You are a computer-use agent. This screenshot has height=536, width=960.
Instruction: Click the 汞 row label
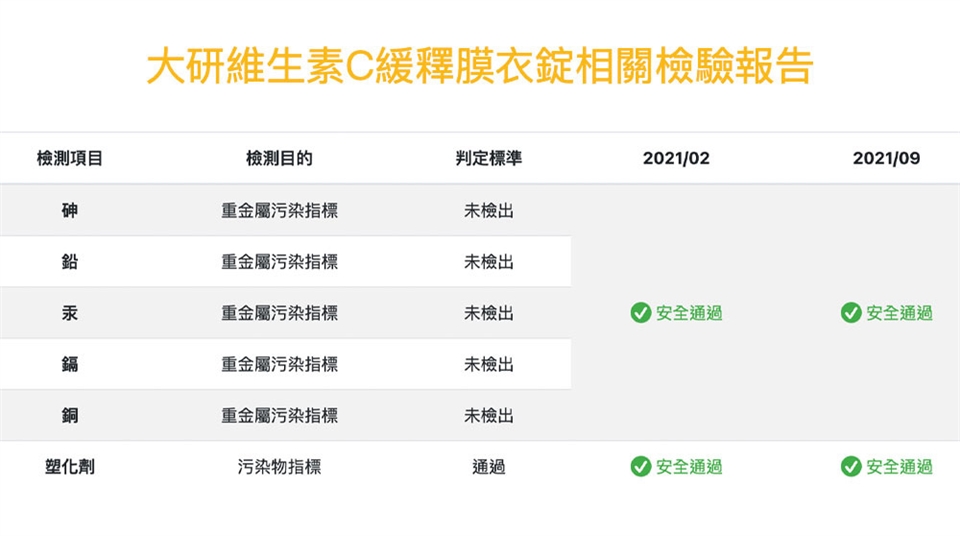(x=69, y=313)
